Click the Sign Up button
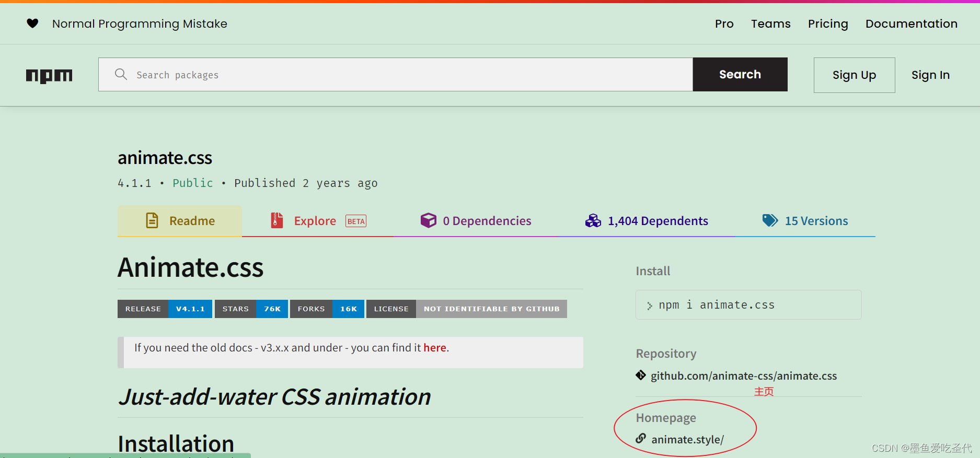 click(x=854, y=75)
